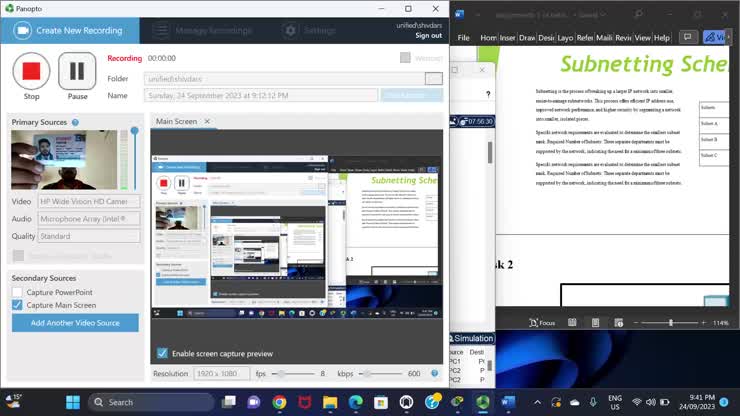Stop the Panopto recording
Screen dimensions: 740x416
31,71
